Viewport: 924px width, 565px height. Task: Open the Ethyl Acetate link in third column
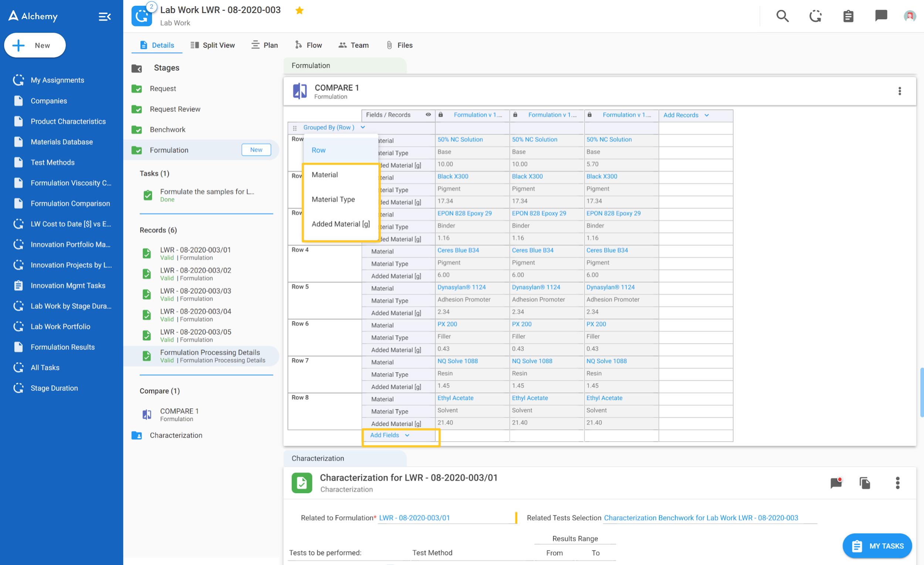coord(604,398)
